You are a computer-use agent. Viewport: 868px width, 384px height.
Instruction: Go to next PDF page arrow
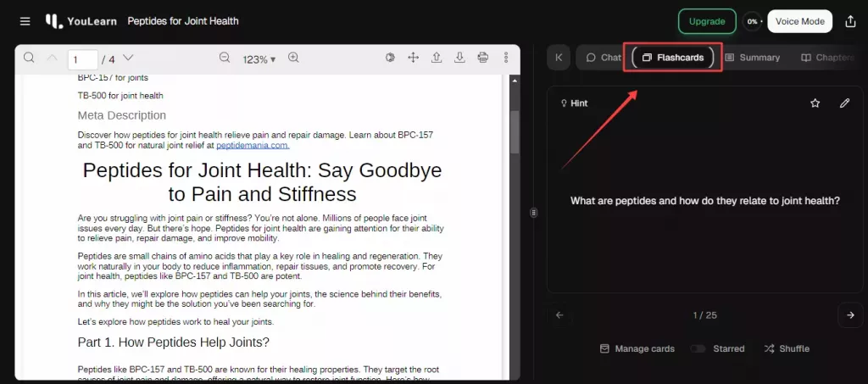click(x=128, y=58)
